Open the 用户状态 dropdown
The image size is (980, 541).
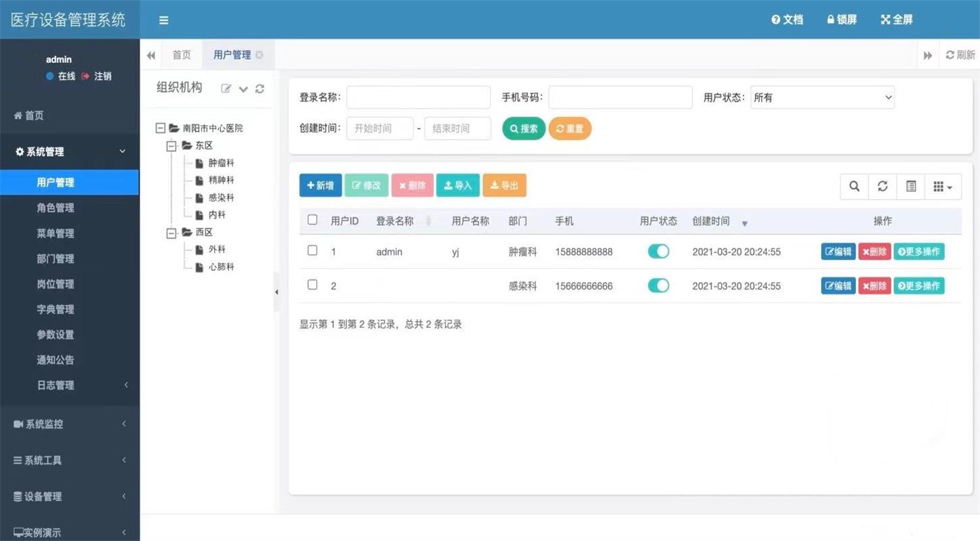[822, 97]
